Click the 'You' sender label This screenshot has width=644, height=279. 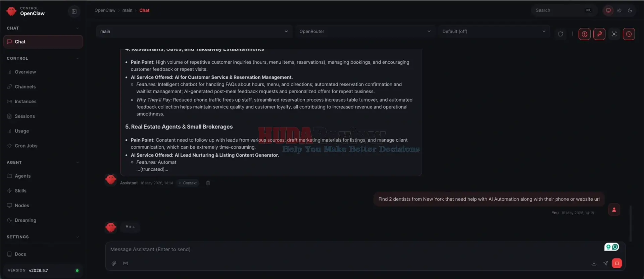555,213
